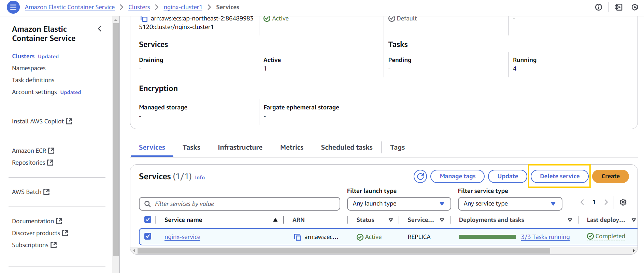This screenshot has height=273, width=644.
Task: Sort by Service type column arrow
Action: tap(442, 220)
